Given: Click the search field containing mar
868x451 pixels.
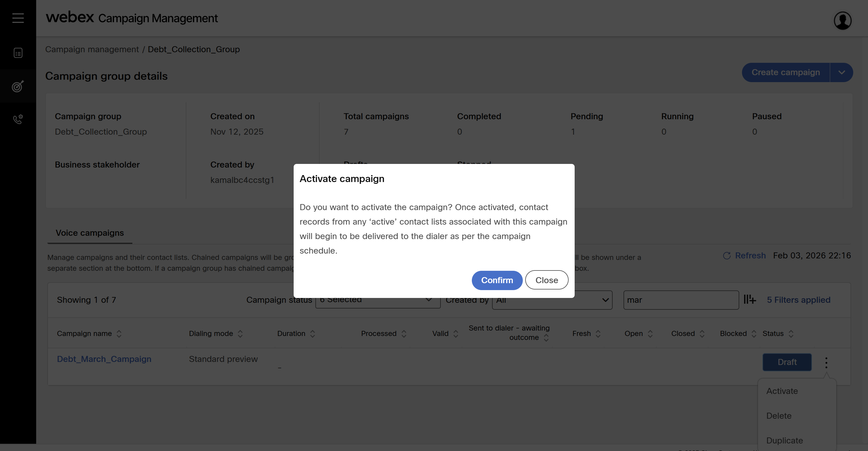Looking at the screenshot, I should point(681,300).
